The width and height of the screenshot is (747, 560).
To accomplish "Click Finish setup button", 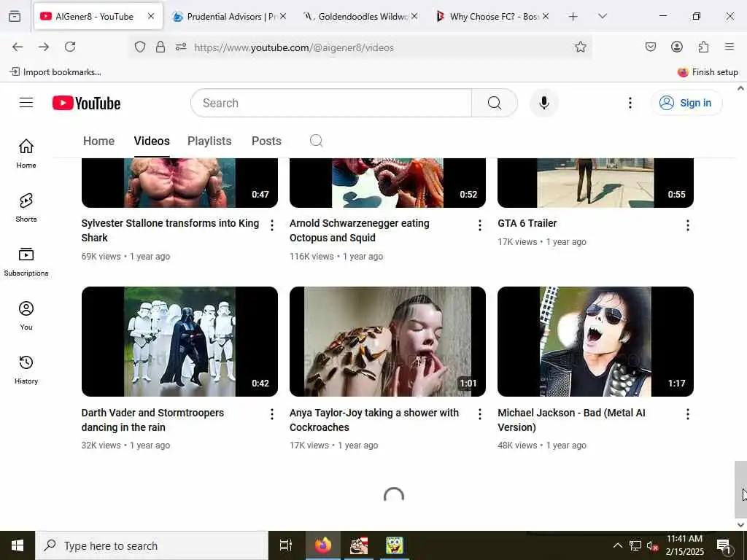I will tap(708, 72).
